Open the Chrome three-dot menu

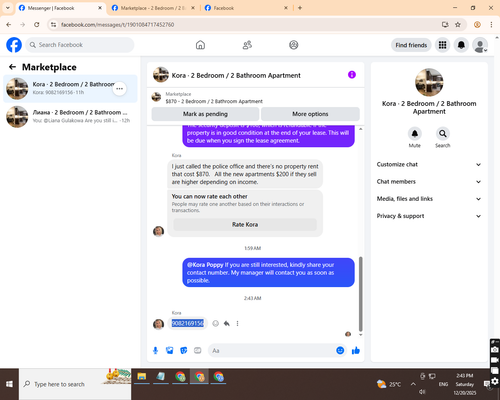coord(491,24)
